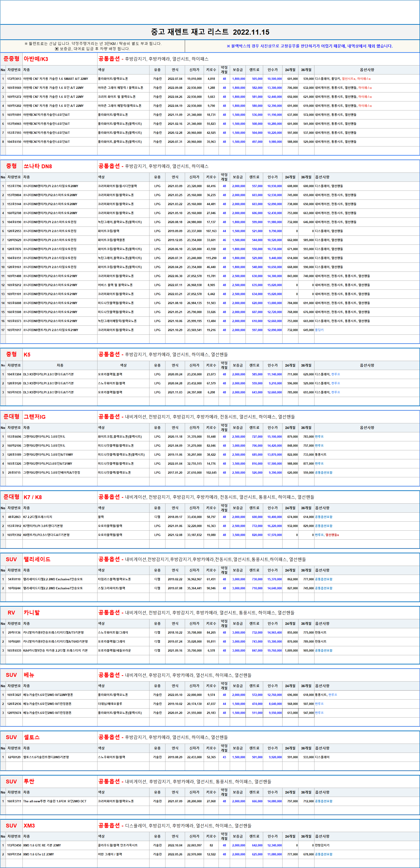Click car number 128허5674

(x=14, y=713)
